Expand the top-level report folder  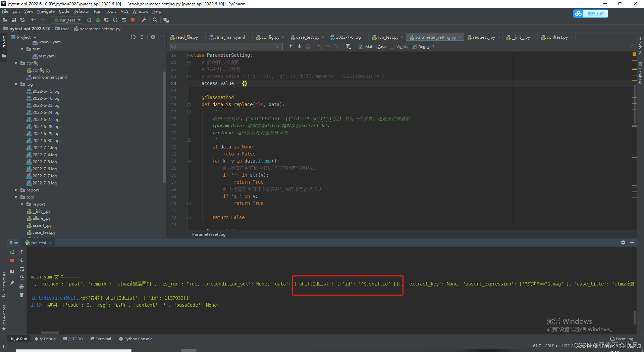(16, 190)
